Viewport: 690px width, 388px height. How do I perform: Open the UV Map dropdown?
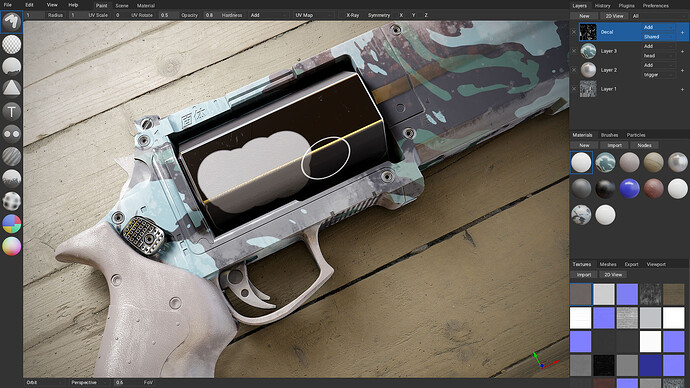[313, 15]
